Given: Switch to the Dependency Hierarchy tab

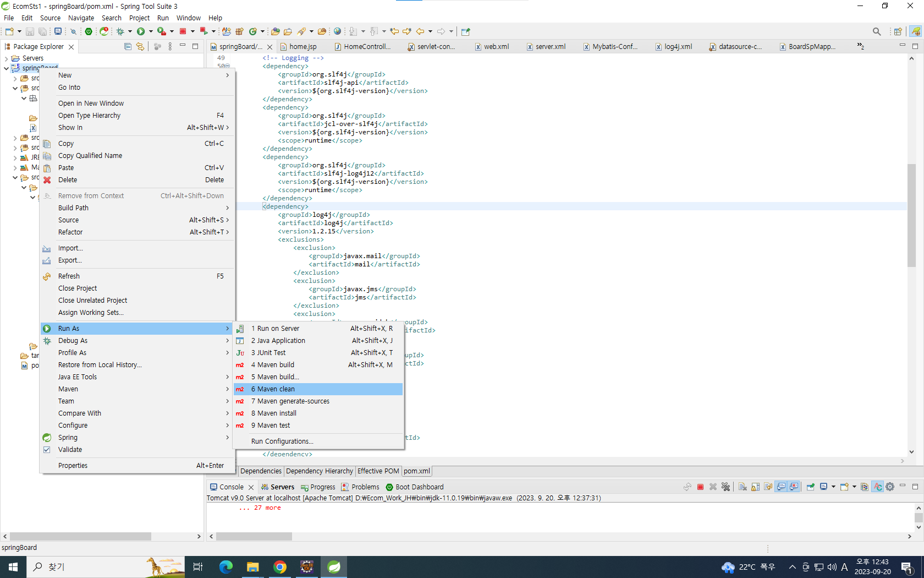Looking at the screenshot, I should click(x=320, y=471).
